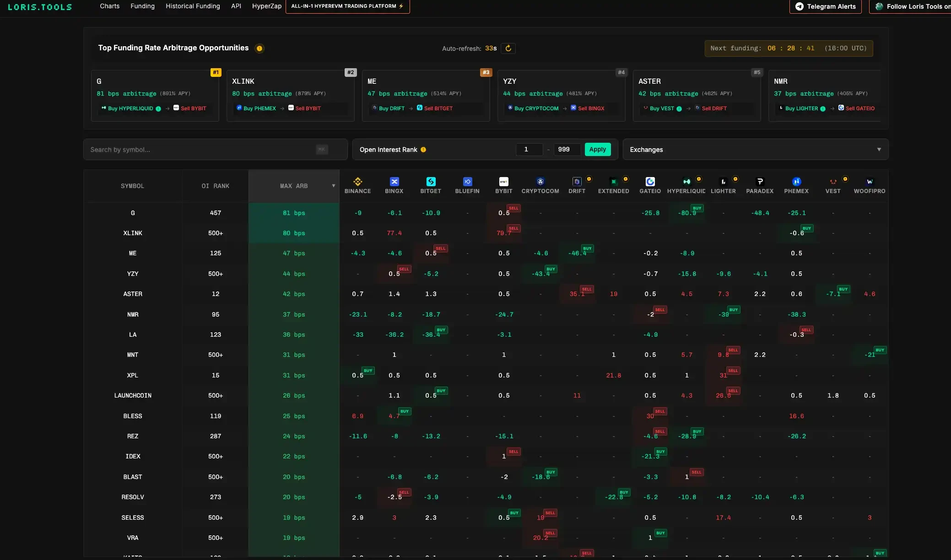
Task: Click the Search by symbol input field
Action: point(201,149)
